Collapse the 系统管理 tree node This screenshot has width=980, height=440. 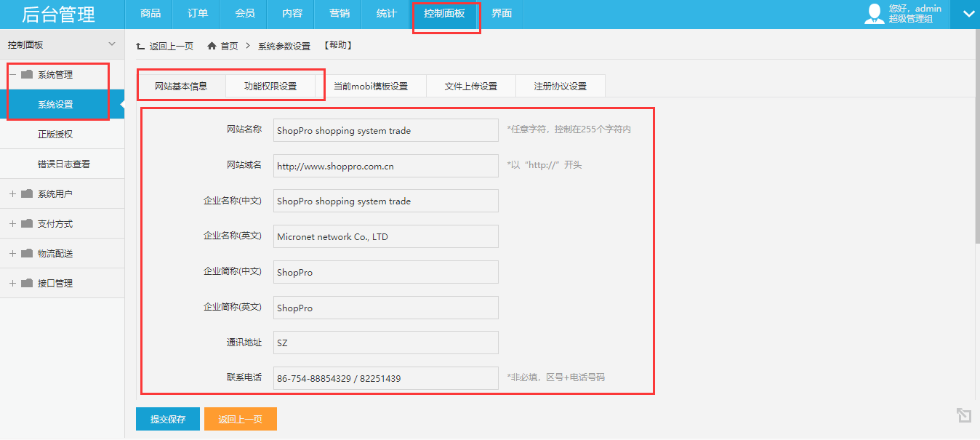[12, 74]
